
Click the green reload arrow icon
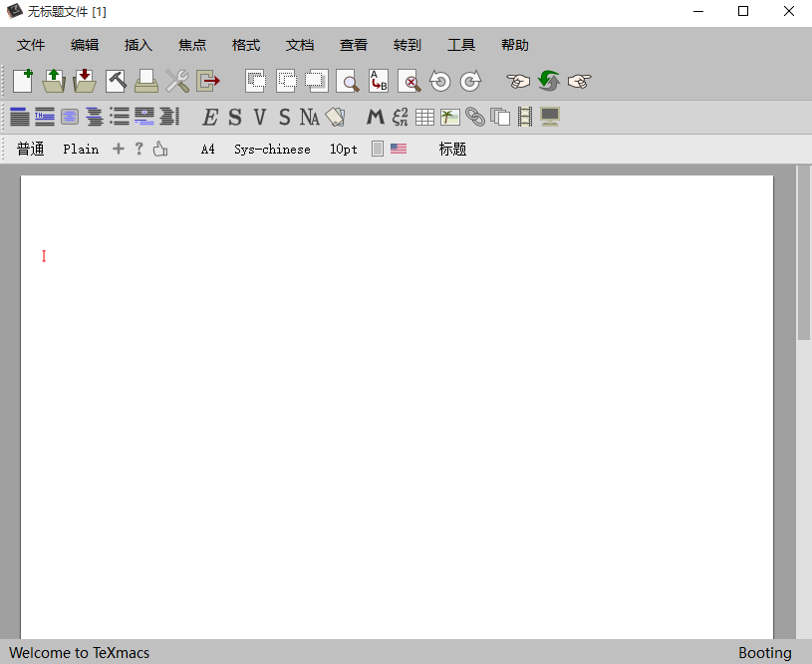[x=548, y=81]
